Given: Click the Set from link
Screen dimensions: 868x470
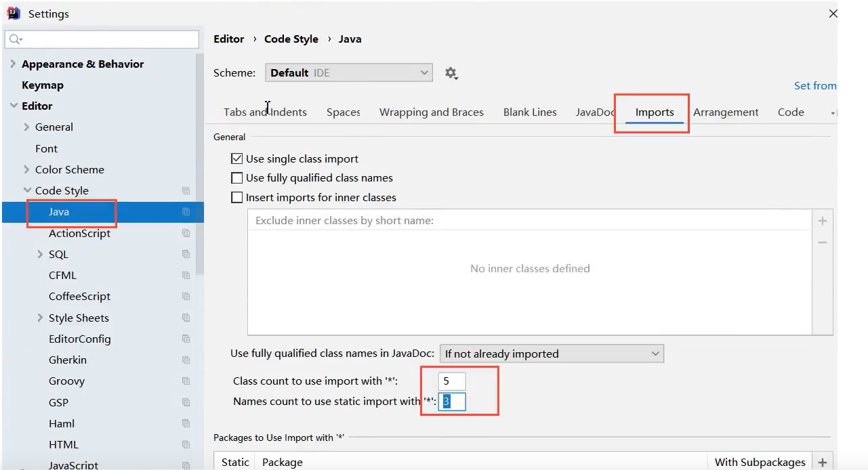Looking at the screenshot, I should (815, 86).
